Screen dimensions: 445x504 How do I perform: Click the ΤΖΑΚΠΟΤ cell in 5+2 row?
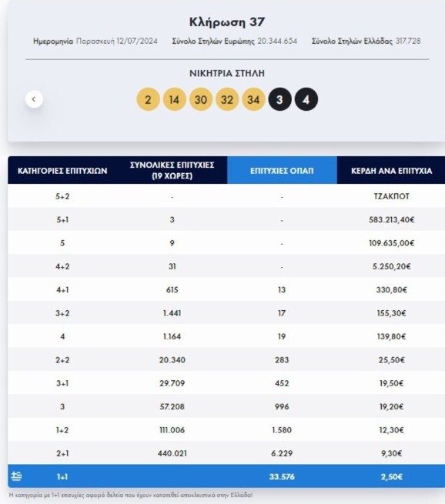pyautogui.click(x=391, y=196)
